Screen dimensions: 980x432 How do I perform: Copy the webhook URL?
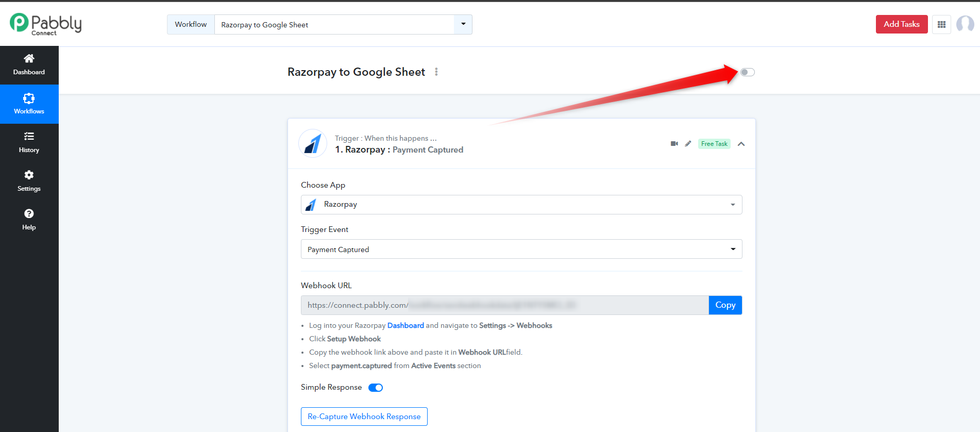point(725,305)
